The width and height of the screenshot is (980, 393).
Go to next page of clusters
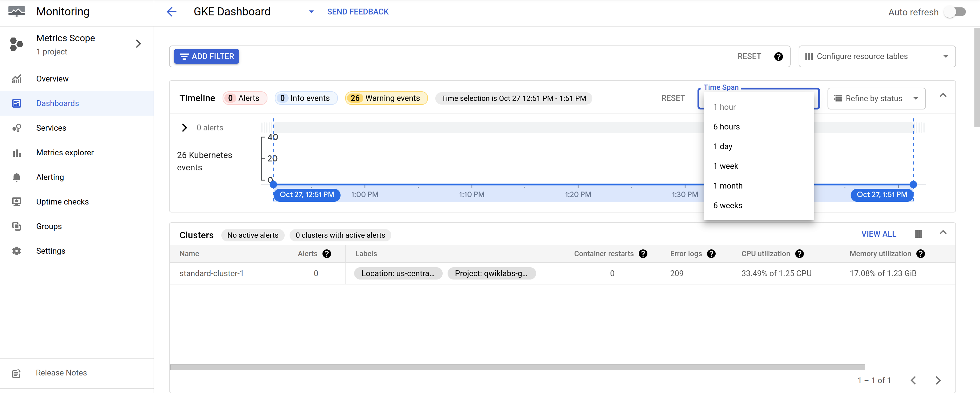coord(938,380)
